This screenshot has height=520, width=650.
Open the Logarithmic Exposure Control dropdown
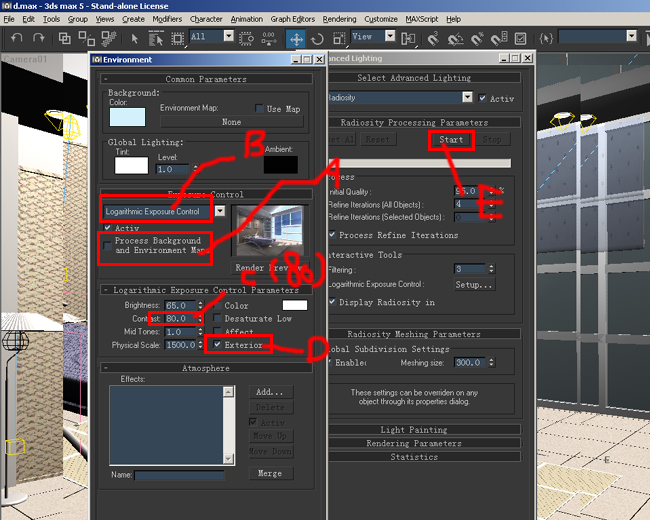219,211
